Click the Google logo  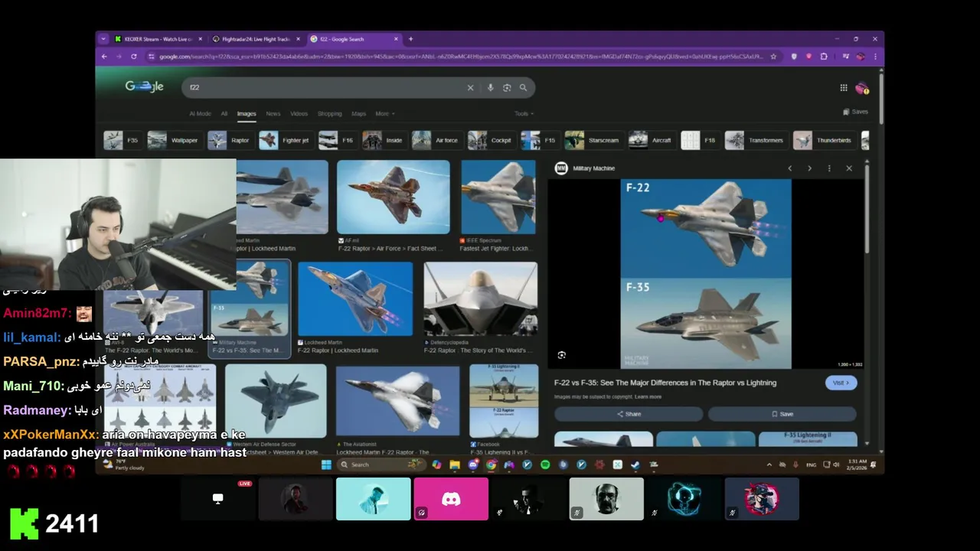[x=145, y=86]
